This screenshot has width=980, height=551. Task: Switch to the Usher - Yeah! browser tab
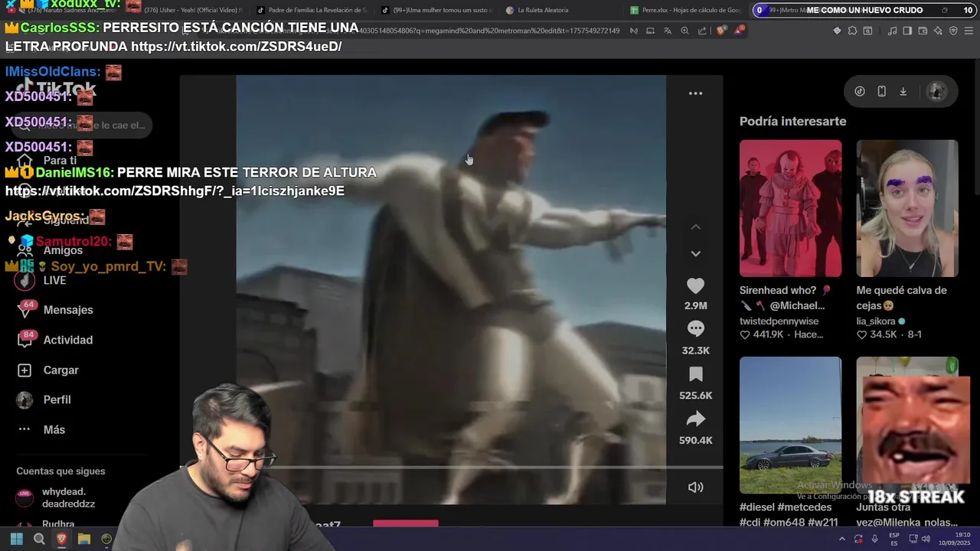pos(188,10)
